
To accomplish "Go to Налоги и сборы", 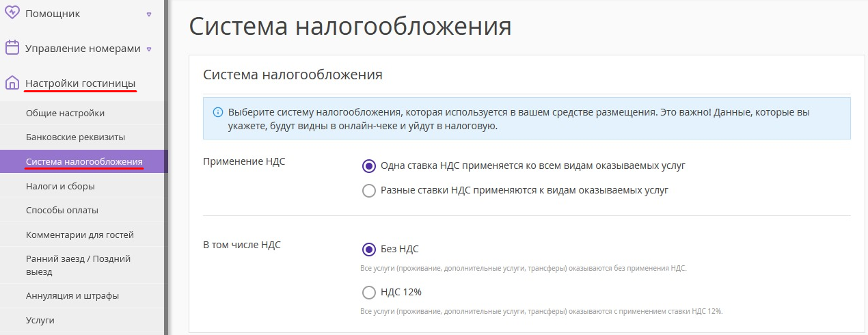I will tap(82, 186).
